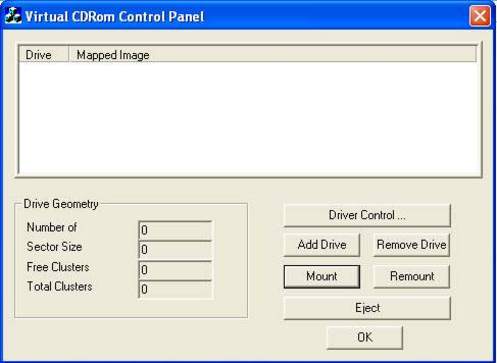Click the Mapped Image column header
497x363 pixels.
pos(272,55)
